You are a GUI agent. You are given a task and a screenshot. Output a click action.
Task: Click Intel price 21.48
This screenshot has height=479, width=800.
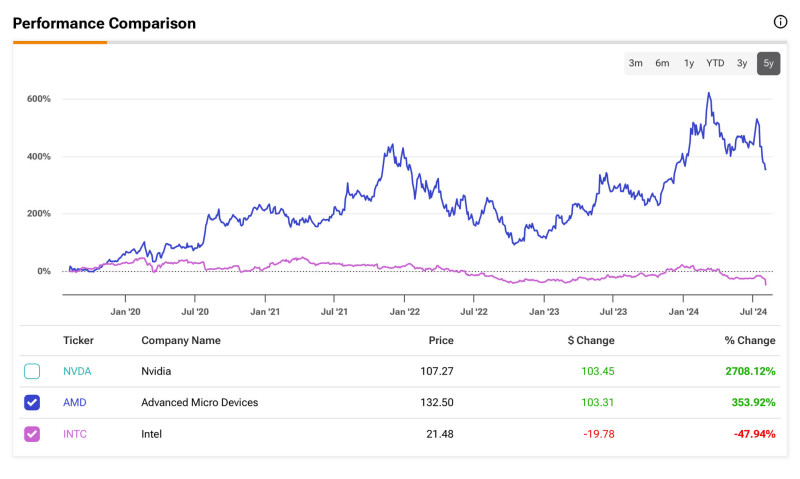tap(440, 434)
